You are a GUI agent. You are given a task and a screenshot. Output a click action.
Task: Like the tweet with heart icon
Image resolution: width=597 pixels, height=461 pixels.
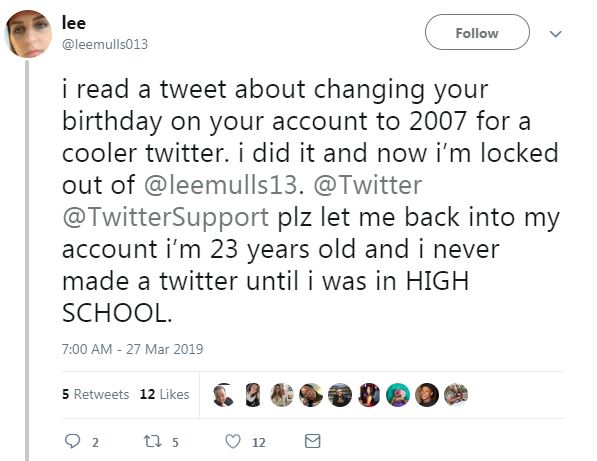(x=233, y=442)
